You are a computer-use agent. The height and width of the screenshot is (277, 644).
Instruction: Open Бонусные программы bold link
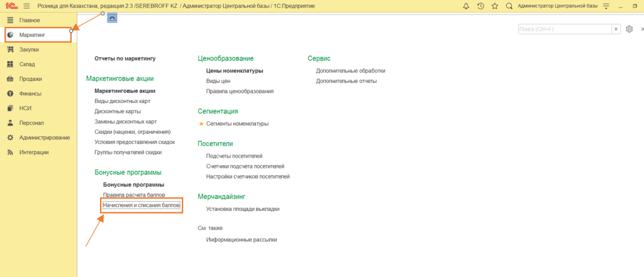pos(134,185)
